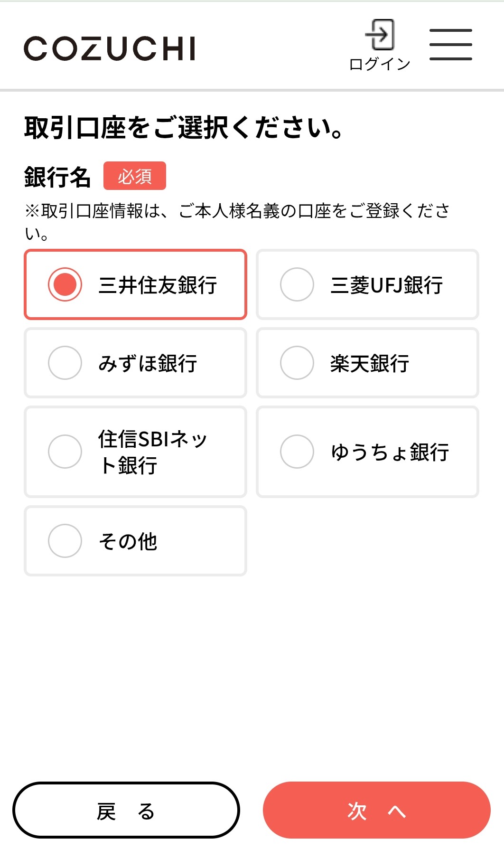Screen dimensions: 504x868
Task: Click the 銀行名 field label
Action: pyautogui.click(x=57, y=177)
